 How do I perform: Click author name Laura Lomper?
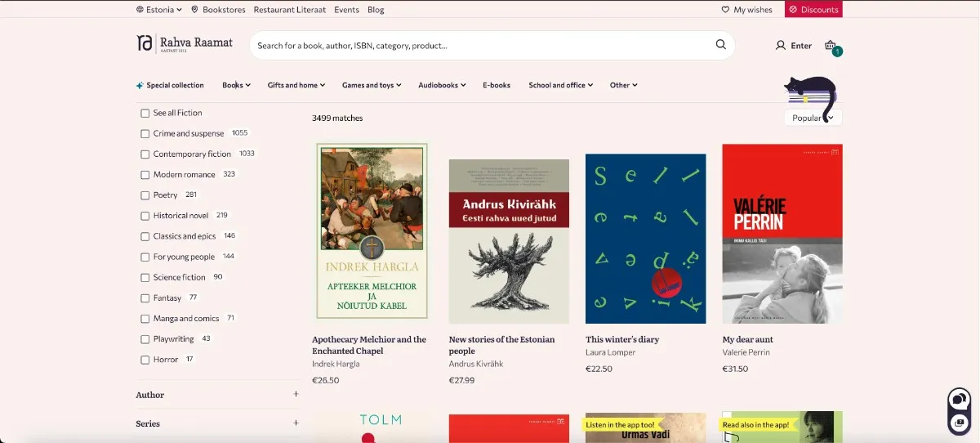(610, 352)
